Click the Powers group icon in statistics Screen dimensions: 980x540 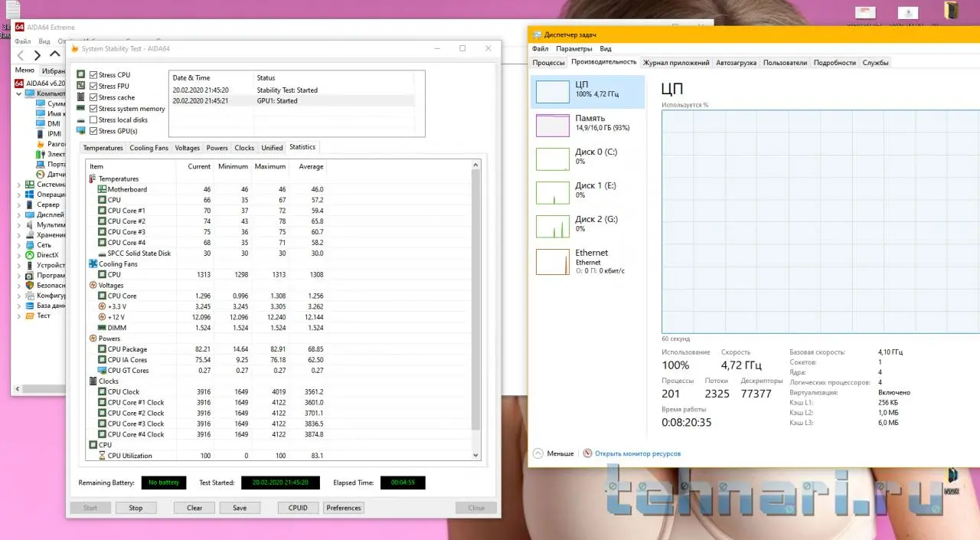point(93,338)
